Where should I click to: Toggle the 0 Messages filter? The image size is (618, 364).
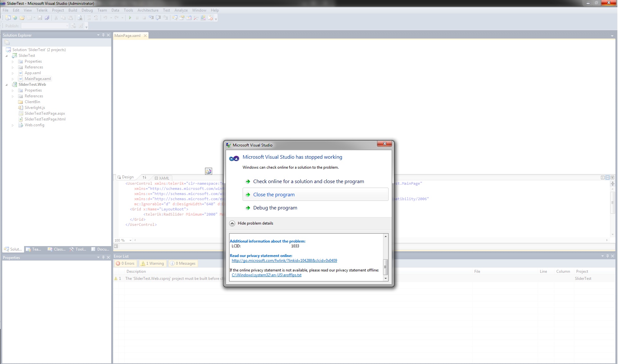click(183, 263)
